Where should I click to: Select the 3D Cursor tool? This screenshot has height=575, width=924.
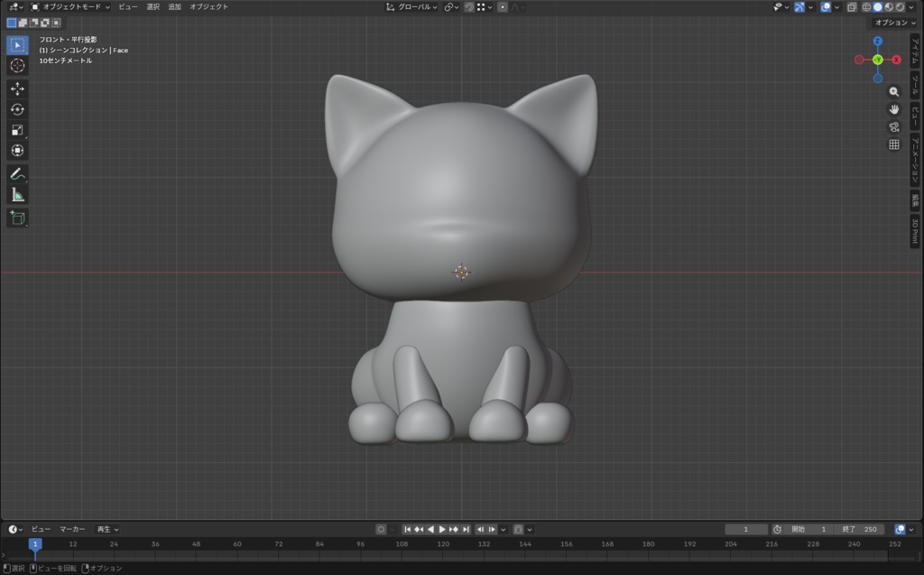tap(16, 66)
